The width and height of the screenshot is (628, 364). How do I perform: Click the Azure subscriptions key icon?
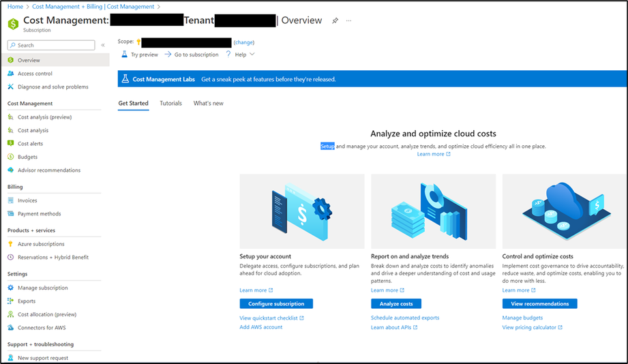[11, 243]
